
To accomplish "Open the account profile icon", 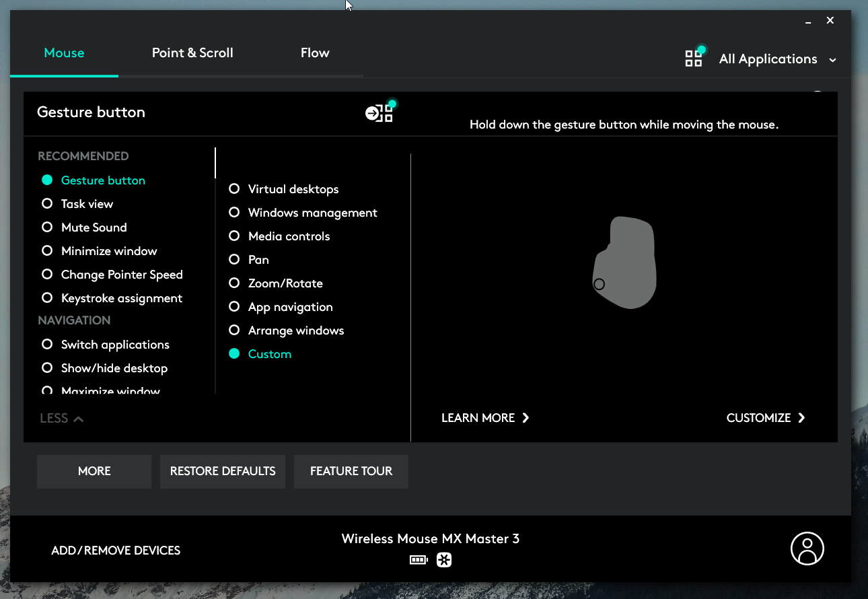I will pyautogui.click(x=807, y=549).
